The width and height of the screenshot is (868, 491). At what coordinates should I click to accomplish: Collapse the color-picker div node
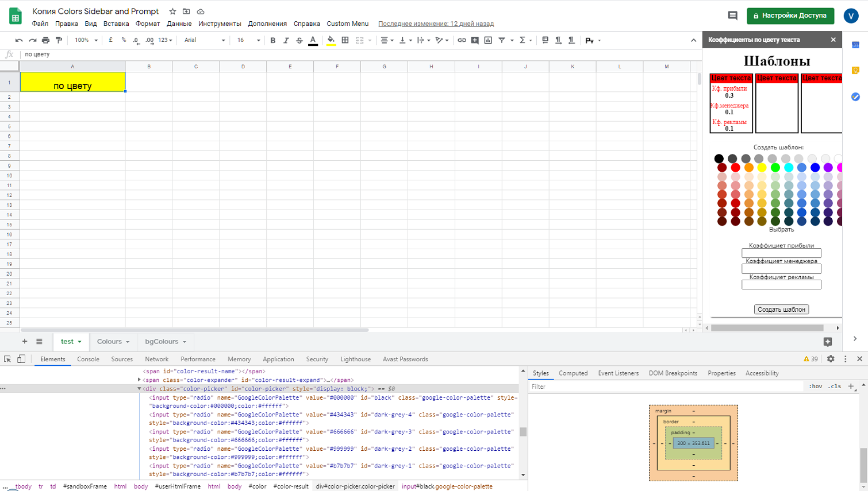click(139, 389)
